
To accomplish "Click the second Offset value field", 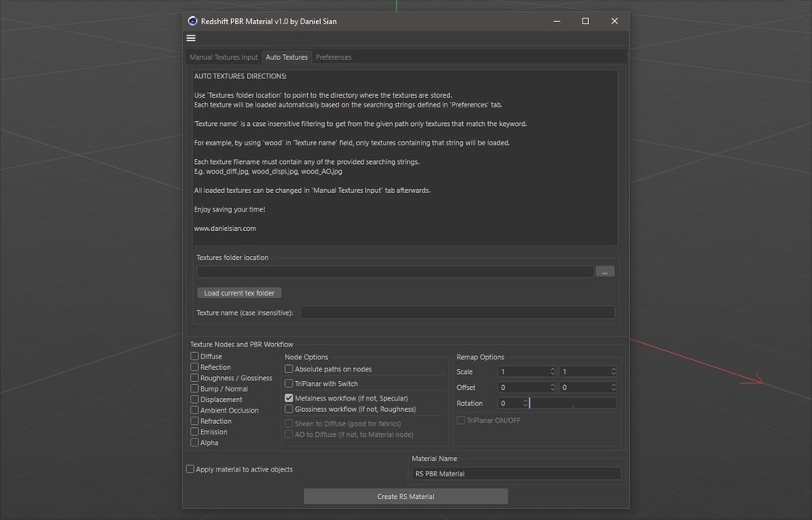I will [584, 388].
